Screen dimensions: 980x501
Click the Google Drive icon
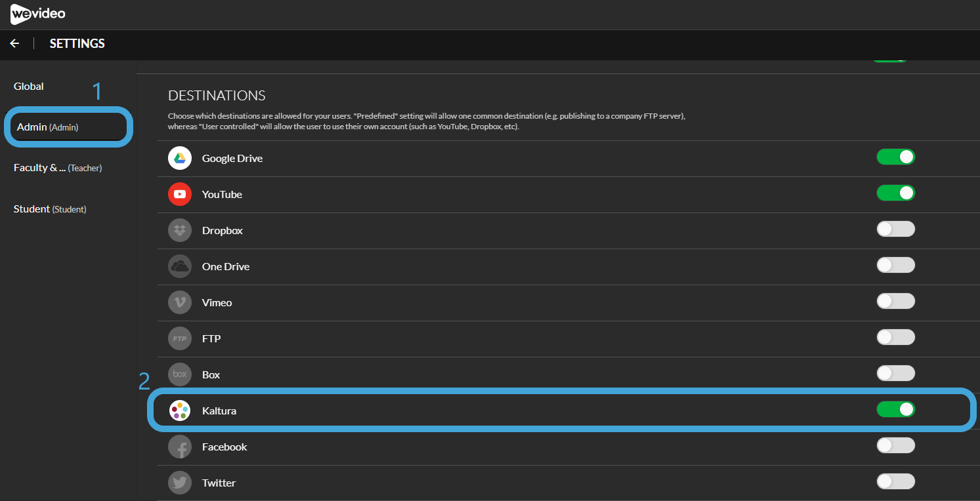pos(180,158)
